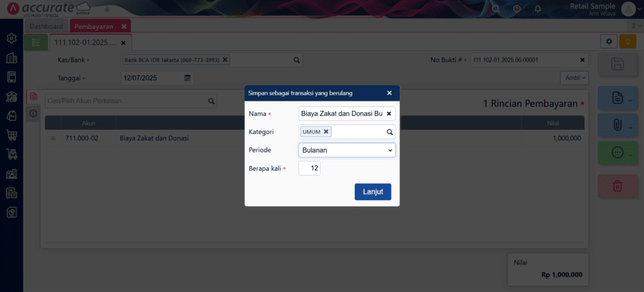Open the settings gear in sidebar
644x292 pixels.
(11, 38)
